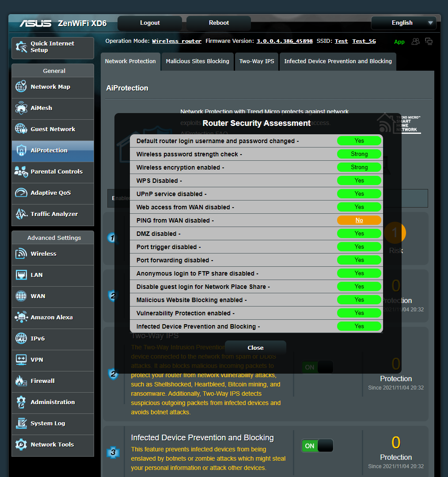Click the Test_5G SSID link
The width and height of the screenshot is (448, 477).
(364, 41)
